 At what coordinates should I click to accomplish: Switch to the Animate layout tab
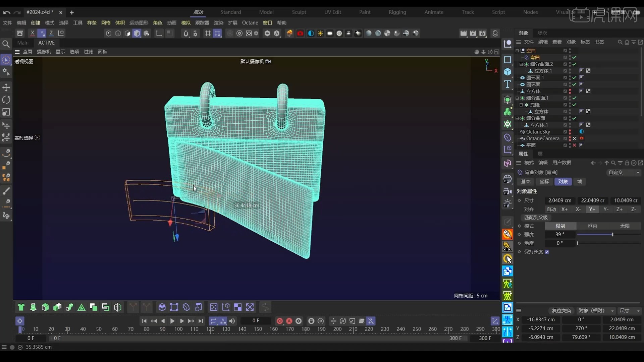434,12
